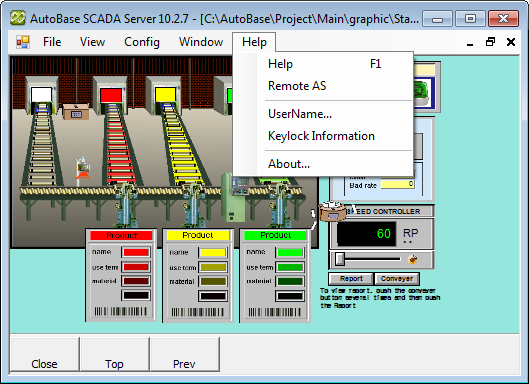Click red product use term swatch
The width and height of the screenshot is (529, 384).
[136, 267]
